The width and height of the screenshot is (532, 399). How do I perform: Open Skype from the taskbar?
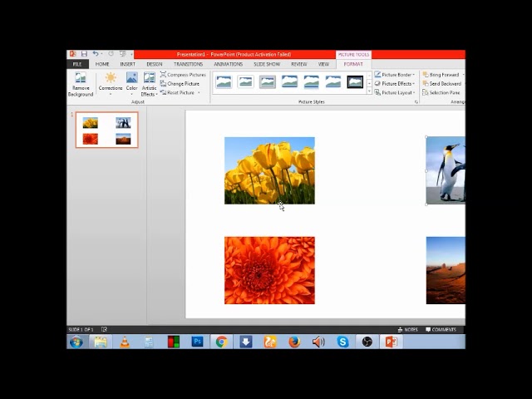click(342, 342)
